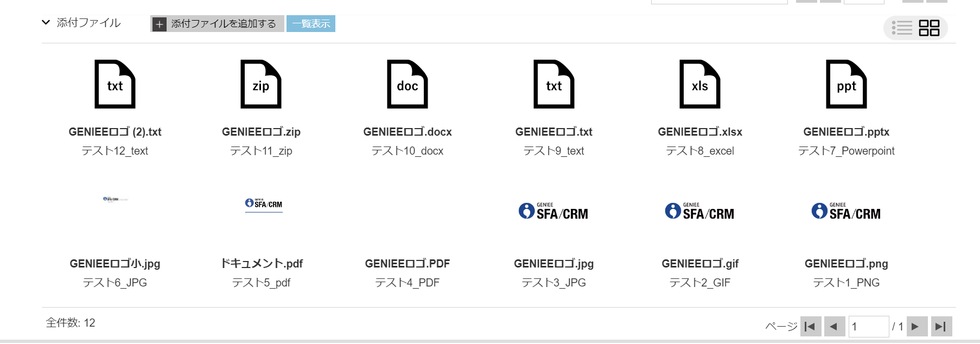This screenshot has height=344, width=980.
Task: Open the GENIEEロゴ (2).txt file icon
Action: tap(115, 84)
